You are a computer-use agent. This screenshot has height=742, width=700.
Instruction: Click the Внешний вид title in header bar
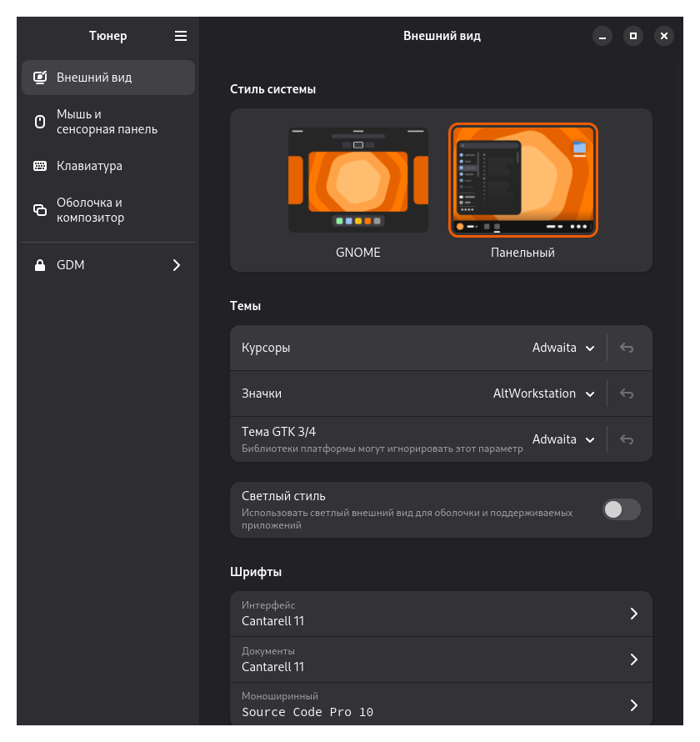point(442,36)
